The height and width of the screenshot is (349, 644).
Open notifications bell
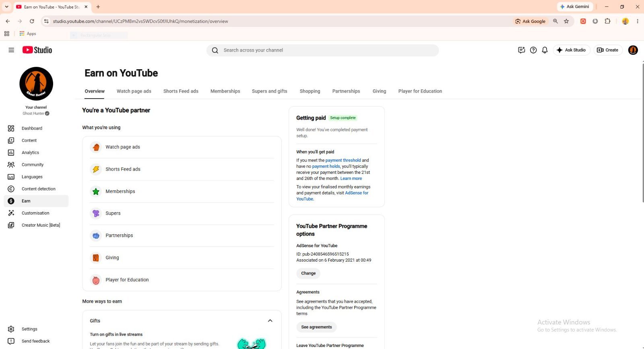pyautogui.click(x=545, y=50)
